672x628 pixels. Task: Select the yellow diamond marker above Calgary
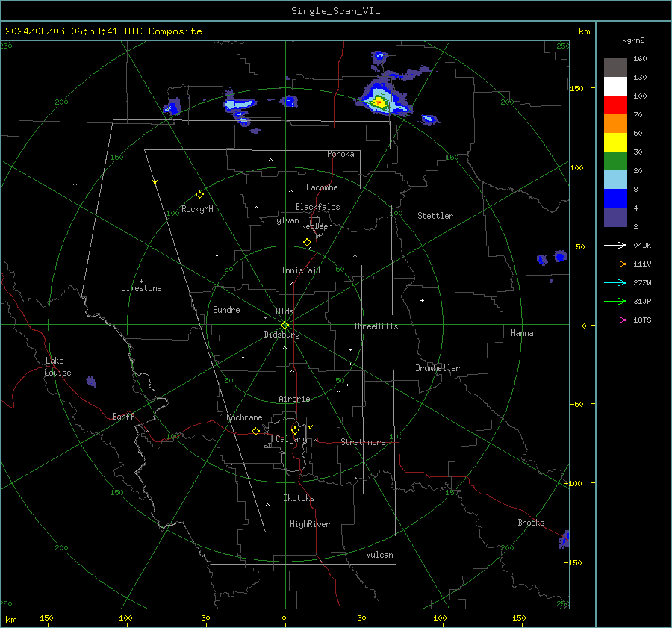point(295,430)
